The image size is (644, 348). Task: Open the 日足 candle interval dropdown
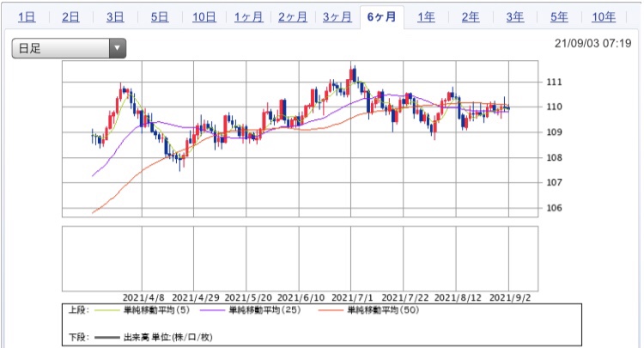[69, 48]
